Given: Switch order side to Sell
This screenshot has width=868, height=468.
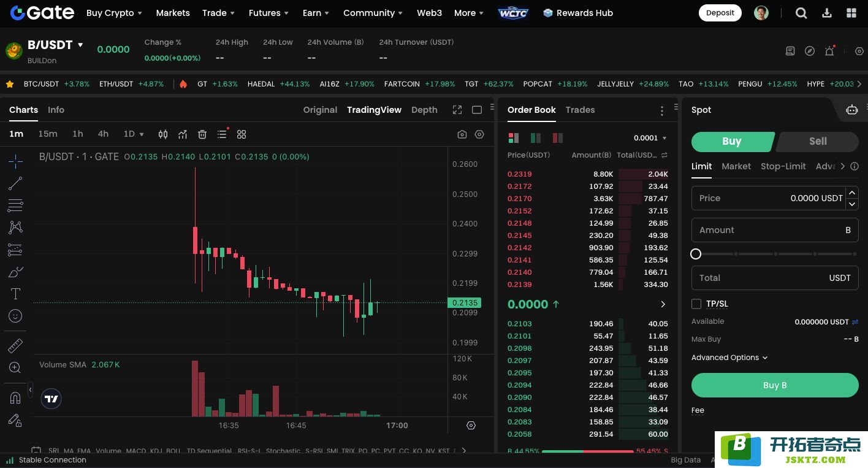Looking at the screenshot, I should pos(818,141).
